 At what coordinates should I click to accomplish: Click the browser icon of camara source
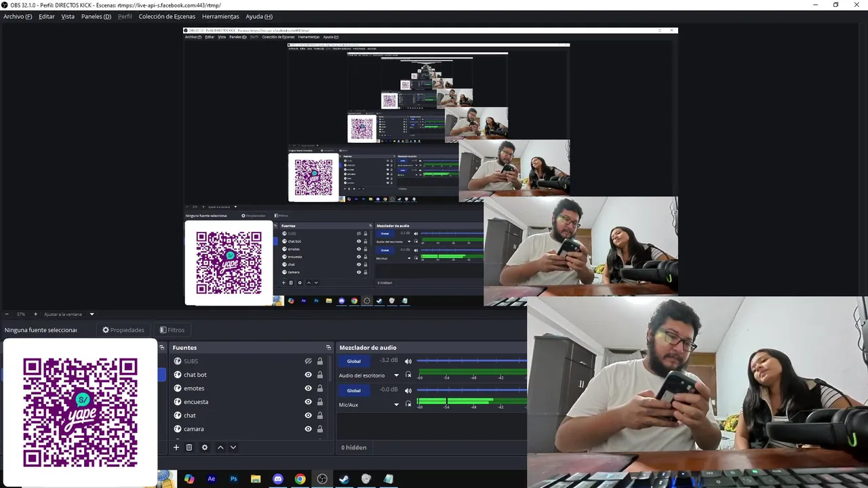[x=178, y=429]
